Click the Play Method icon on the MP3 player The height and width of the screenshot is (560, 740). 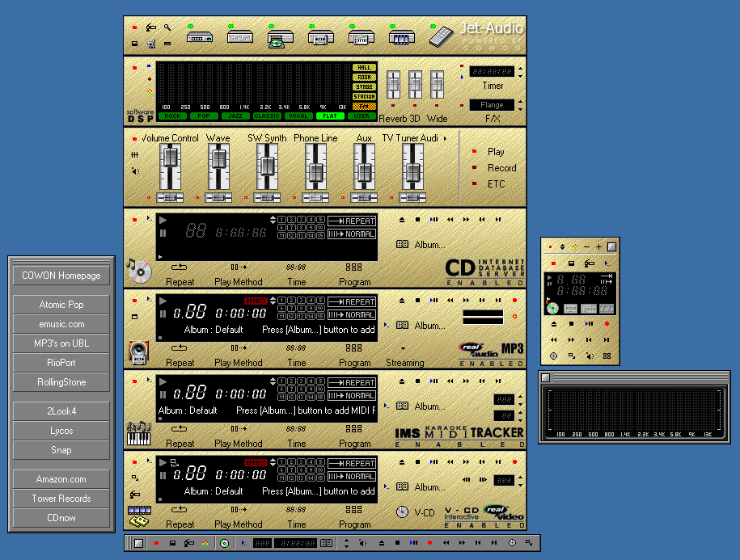click(x=238, y=348)
